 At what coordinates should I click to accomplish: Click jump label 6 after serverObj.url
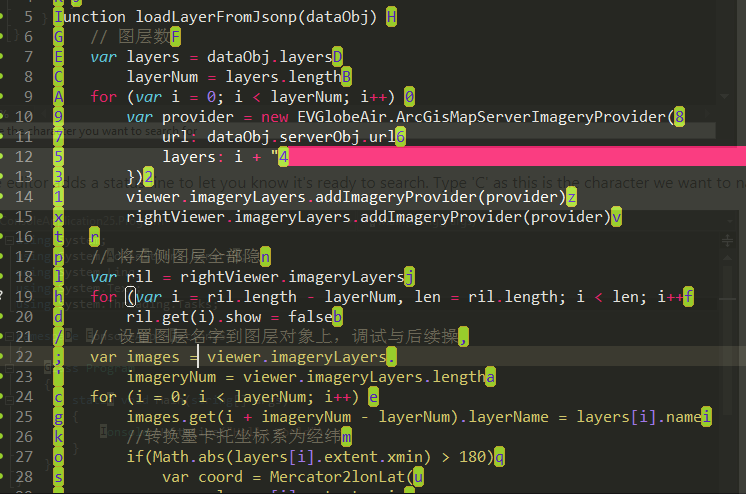pos(400,137)
